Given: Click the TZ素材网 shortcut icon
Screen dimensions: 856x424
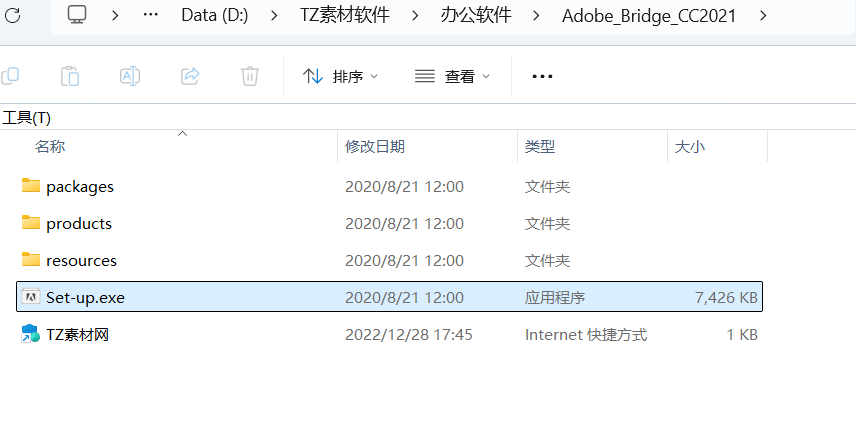Looking at the screenshot, I should pos(31,333).
